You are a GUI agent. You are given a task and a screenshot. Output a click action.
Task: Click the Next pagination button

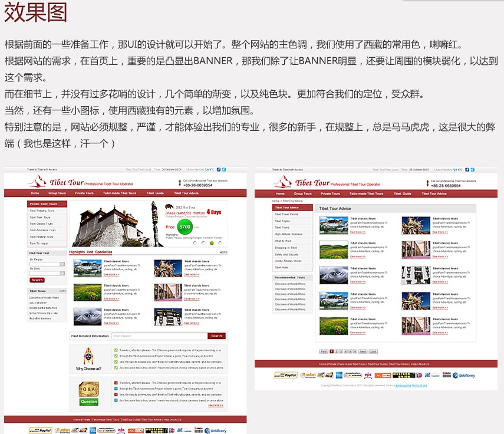363,351
